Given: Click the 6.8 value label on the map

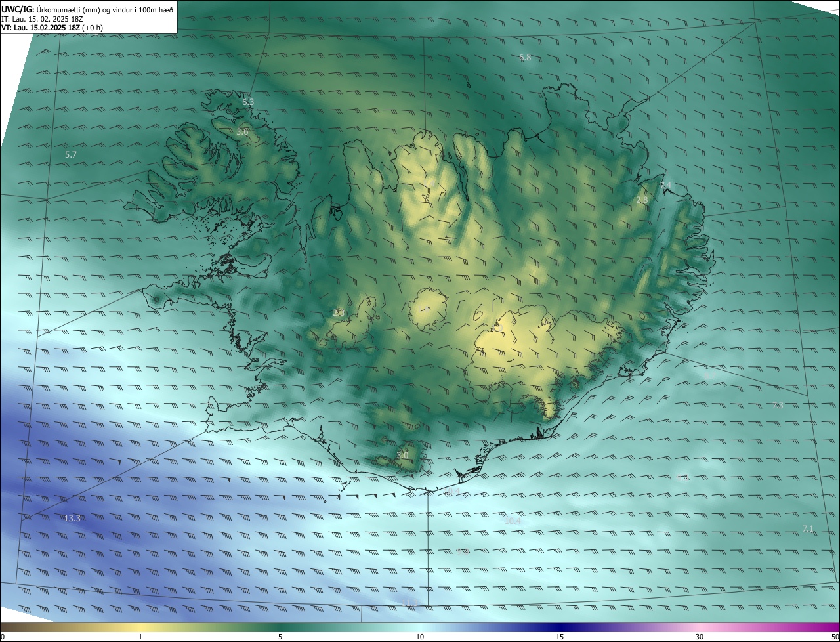Looking at the screenshot, I should coord(525,58).
